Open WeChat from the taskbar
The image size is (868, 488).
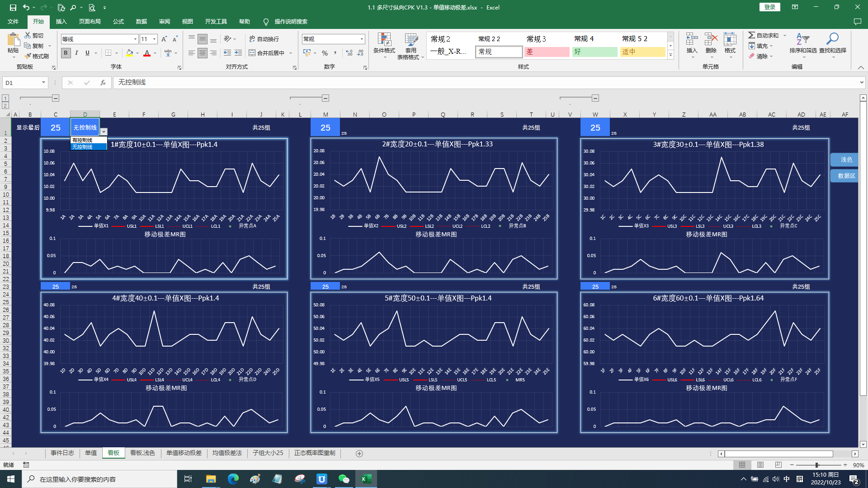pyautogui.click(x=344, y=479)
